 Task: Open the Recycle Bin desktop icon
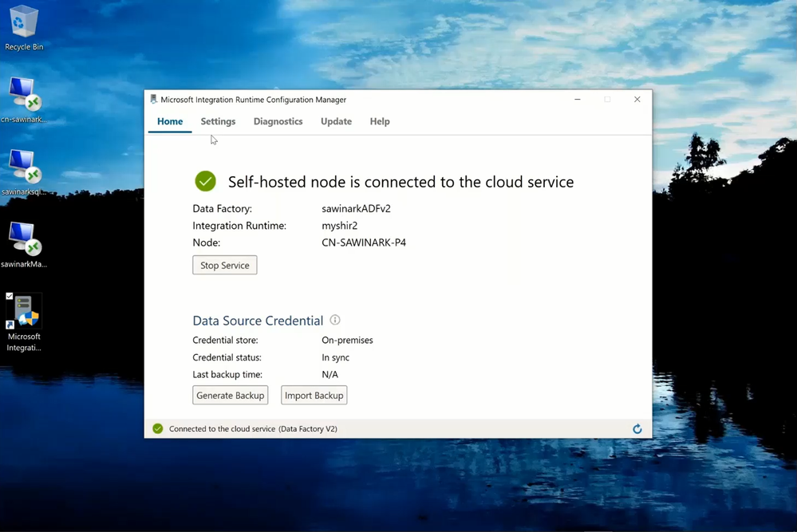23,28
